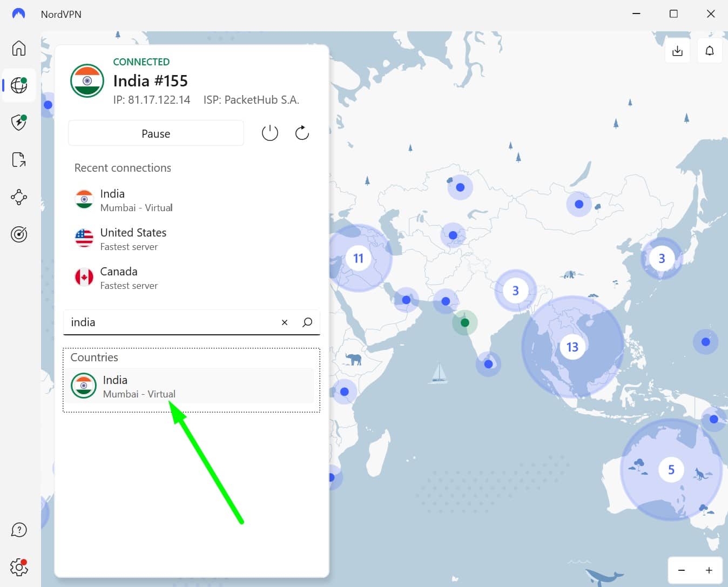This screenshot has width=728, height=587.
Task: Click the map server dot in Sri Lanka
Action: click(x=489, y=364)
